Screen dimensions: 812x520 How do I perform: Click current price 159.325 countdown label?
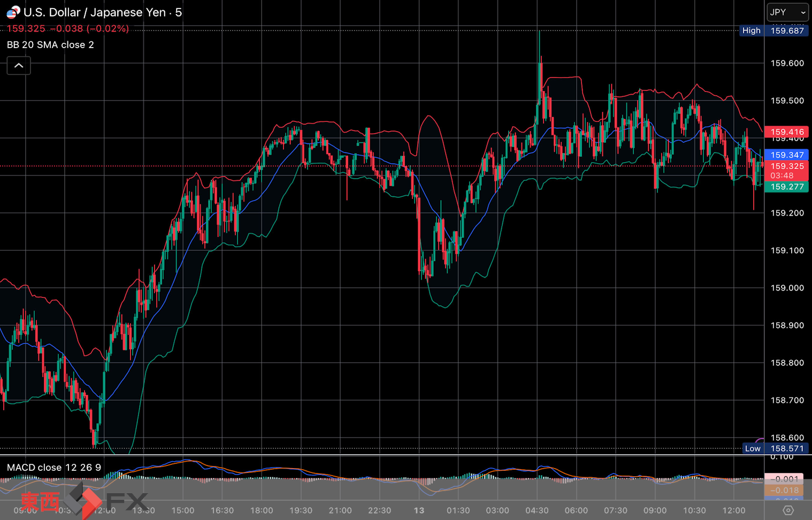[x=786, y=171]
